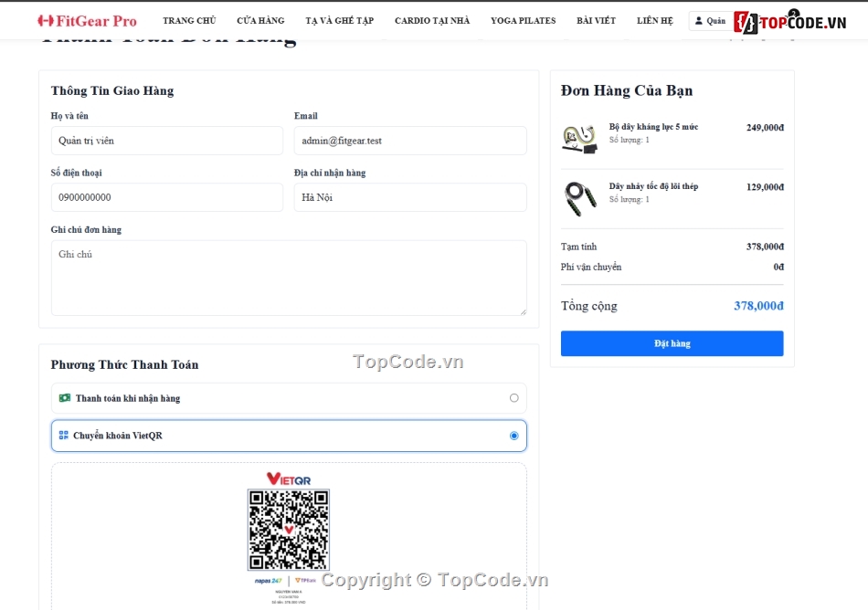Click resistance band set product thumbnail
This screenshot has width=868, height=610.
[x=579, y=138]
